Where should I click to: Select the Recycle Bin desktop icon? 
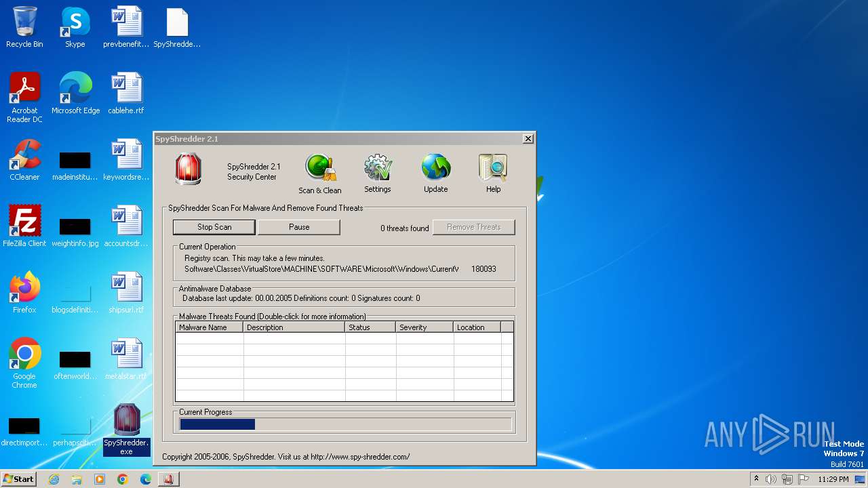(x=24, y=27)
